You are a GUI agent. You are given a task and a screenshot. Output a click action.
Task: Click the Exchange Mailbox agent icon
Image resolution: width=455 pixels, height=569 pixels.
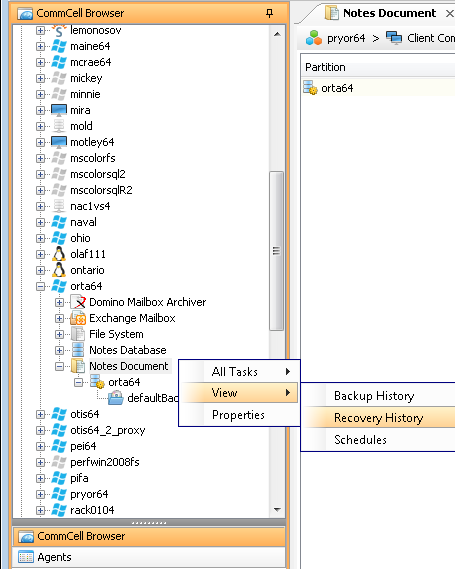pyautogui.click(x=78, y=318)
